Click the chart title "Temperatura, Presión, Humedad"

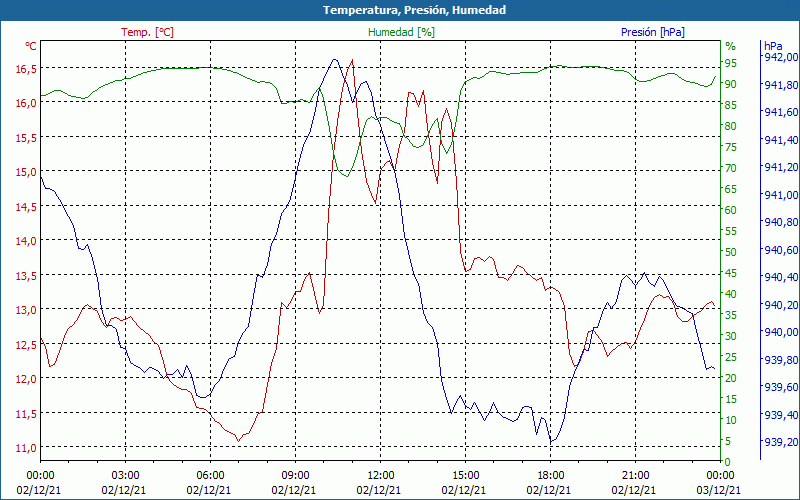click(414, 10)
